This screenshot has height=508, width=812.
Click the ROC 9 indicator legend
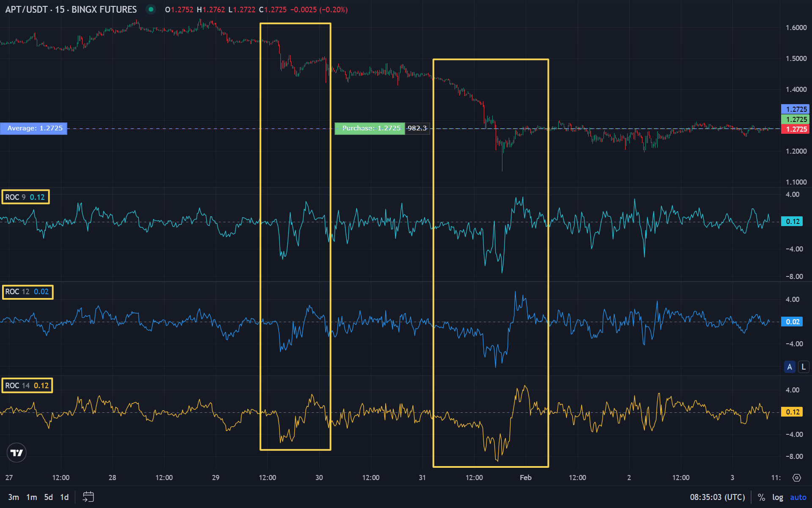click(x=25, y=196)
